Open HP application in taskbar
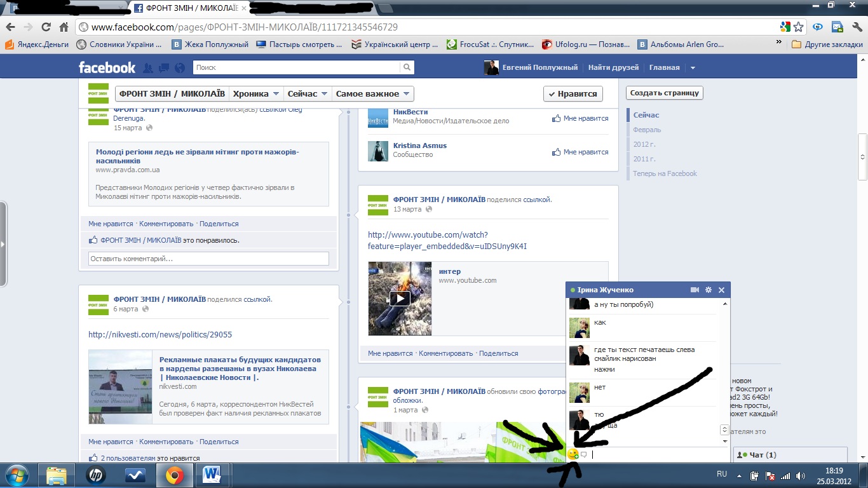868x488 pixels. 97,475
